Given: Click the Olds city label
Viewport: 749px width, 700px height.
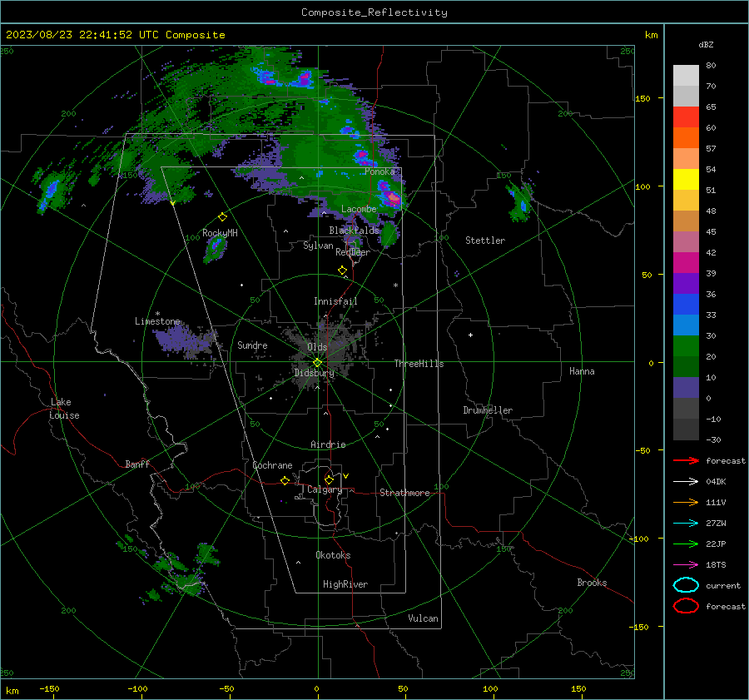Looking at the screenshot, I should (317, 347).
